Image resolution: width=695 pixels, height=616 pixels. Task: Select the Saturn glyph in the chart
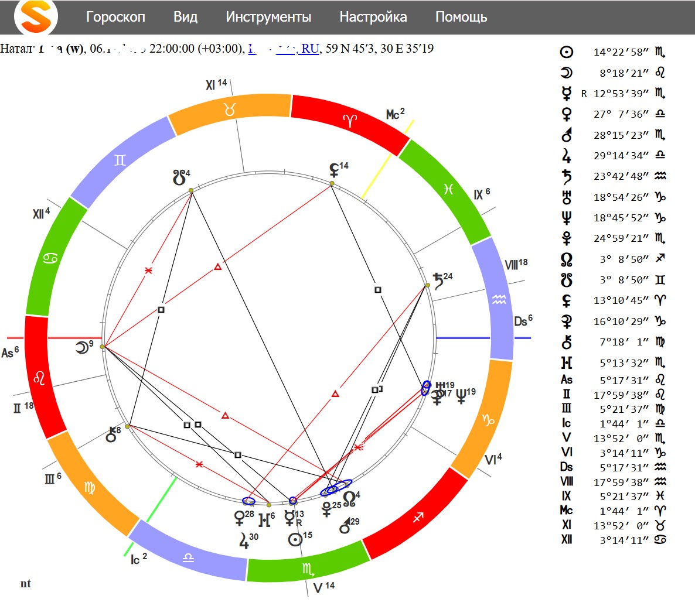coord(438,280)
